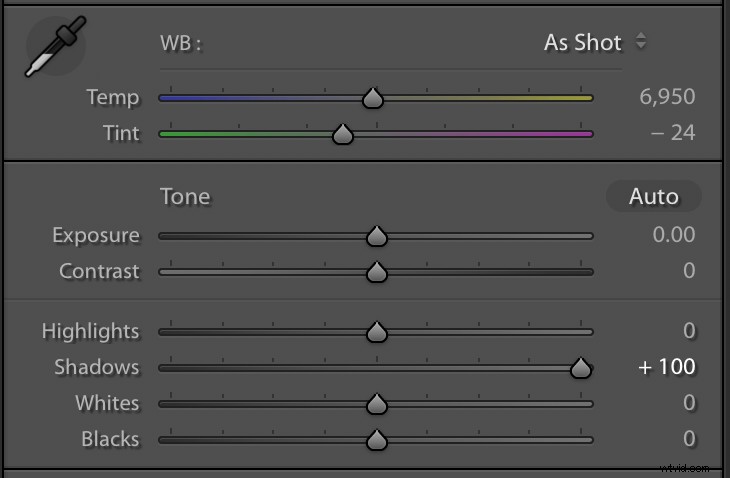Click the Shadows value +100
730x478 pixels.
[x=667, y=367]
